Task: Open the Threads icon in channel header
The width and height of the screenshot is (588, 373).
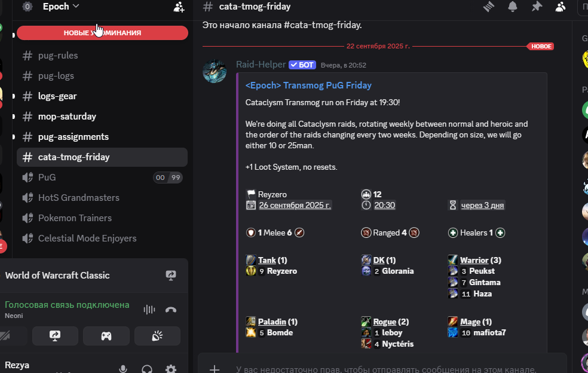Action: pyautogui.click(x=489, y=7)
